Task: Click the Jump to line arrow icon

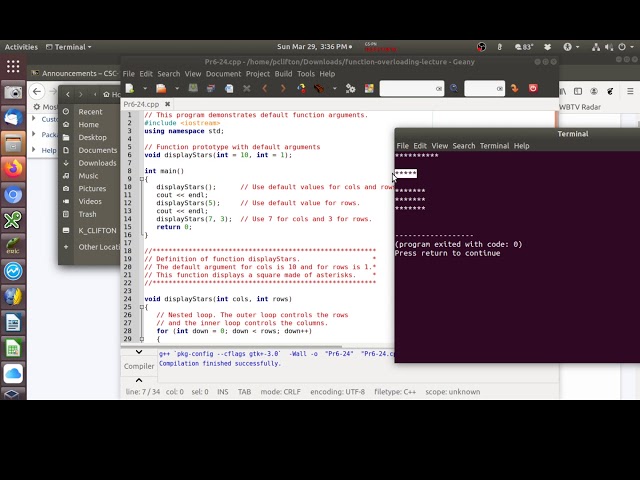Action: point(514,88)
